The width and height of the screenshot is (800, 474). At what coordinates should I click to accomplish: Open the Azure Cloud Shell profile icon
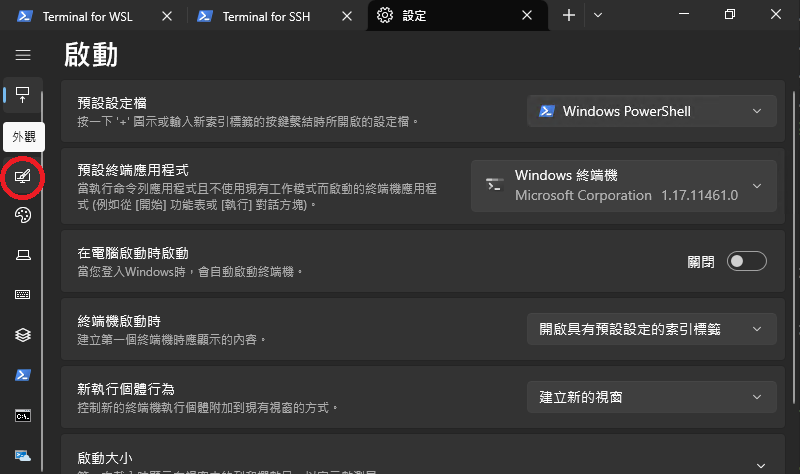[x=22, y=456]
